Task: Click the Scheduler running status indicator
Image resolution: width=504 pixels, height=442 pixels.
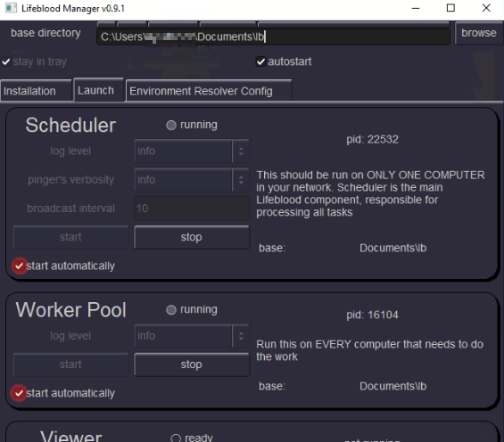Action: (171, 125)
